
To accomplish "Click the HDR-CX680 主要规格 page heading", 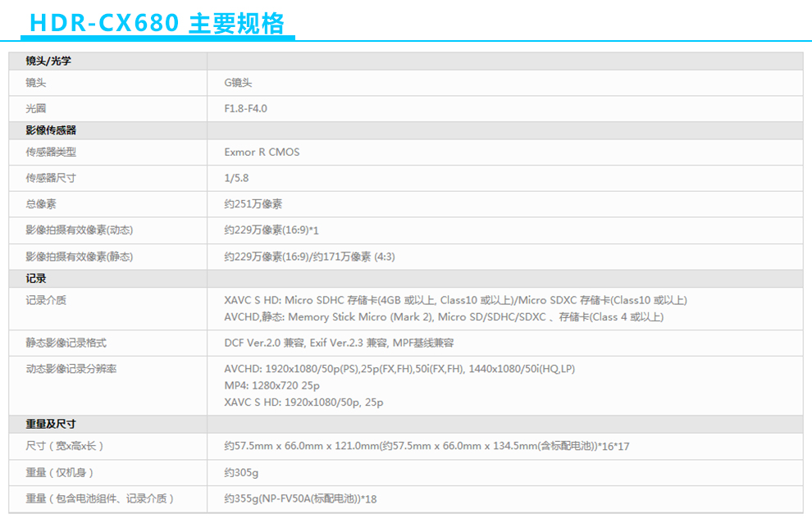I will (157, 23).
